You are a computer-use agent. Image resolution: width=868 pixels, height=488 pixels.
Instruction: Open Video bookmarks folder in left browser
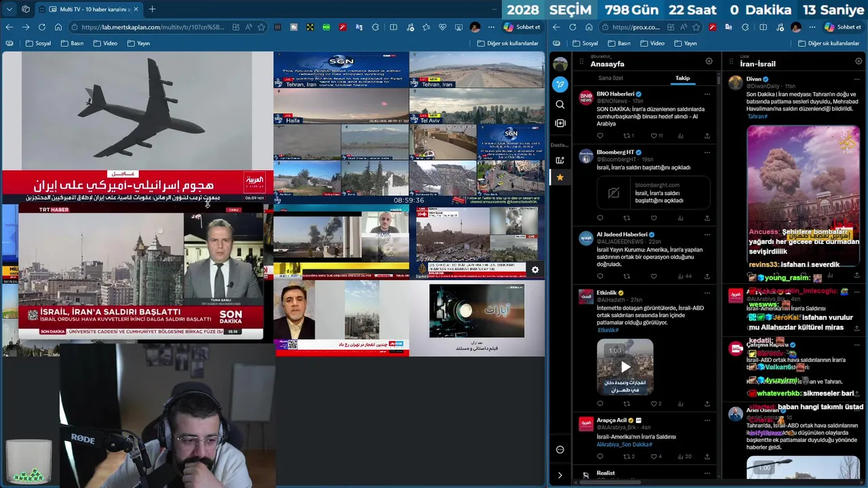click(105, 43)
